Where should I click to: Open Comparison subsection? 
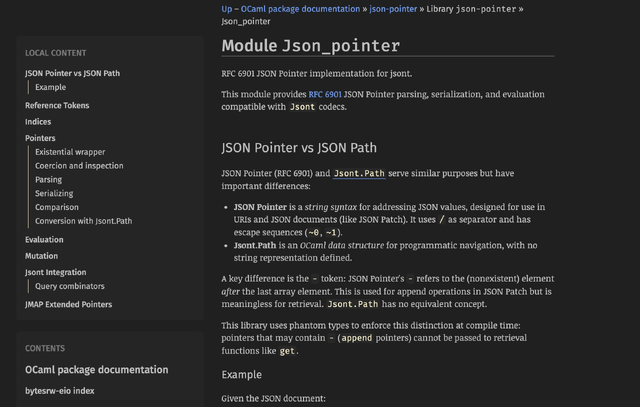click(57, 207)
